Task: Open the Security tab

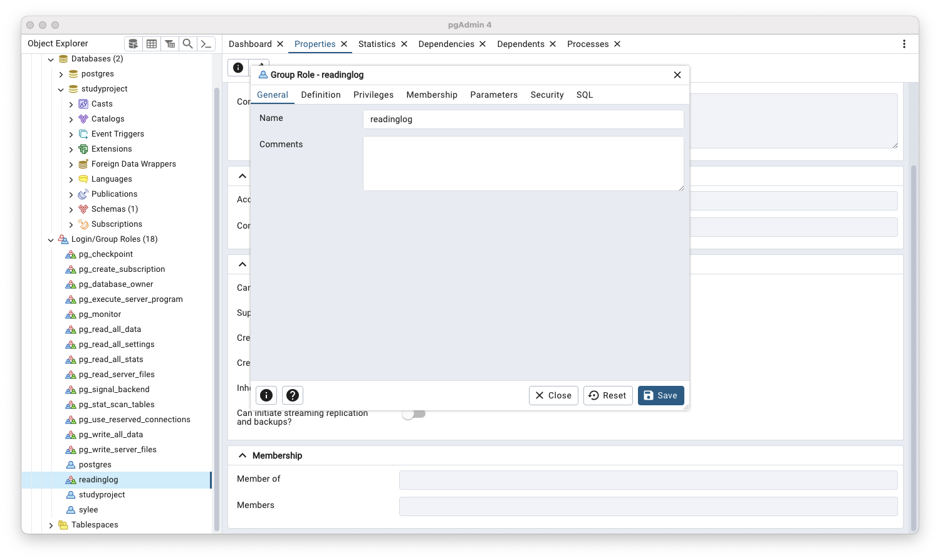Action: (547, 95)
